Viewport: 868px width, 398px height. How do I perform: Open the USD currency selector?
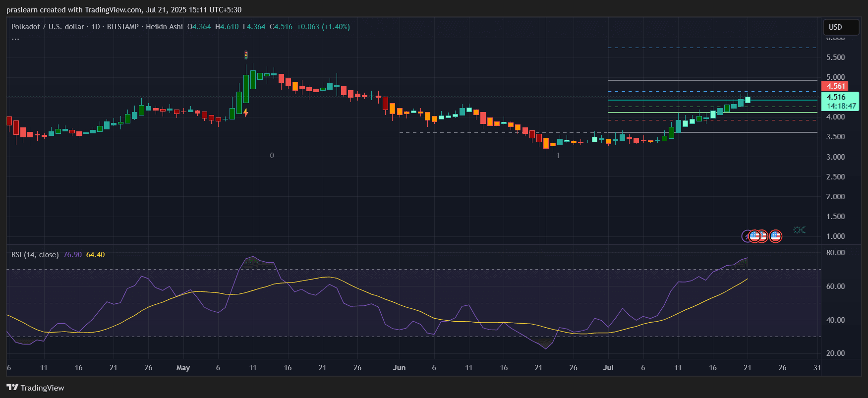click(841, 27)
